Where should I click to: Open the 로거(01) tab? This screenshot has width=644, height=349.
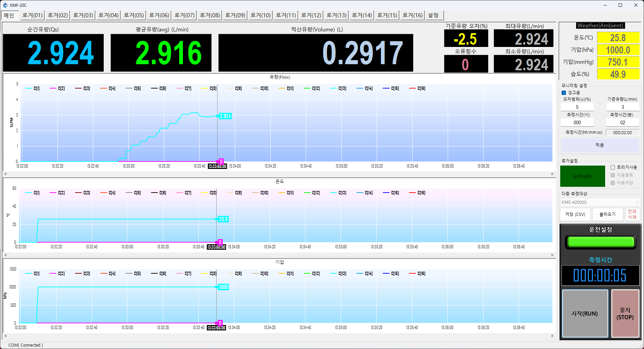click(32, 15)
